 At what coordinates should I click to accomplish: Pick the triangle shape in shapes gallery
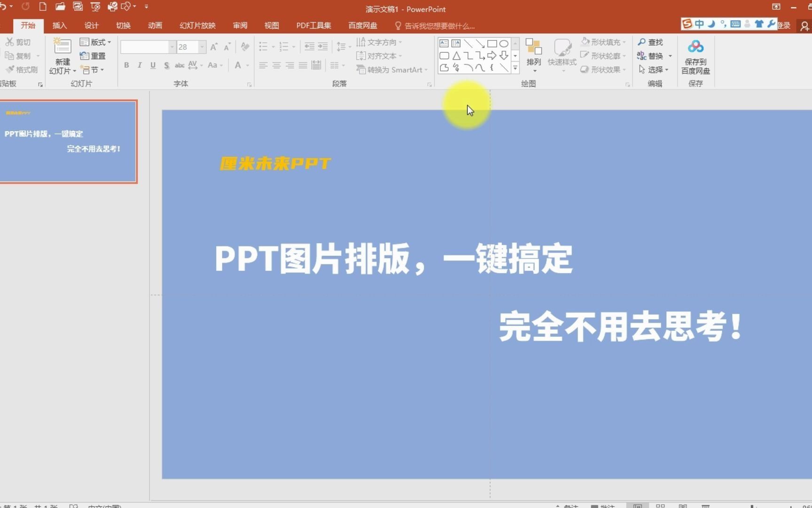(x=456, y=56)
